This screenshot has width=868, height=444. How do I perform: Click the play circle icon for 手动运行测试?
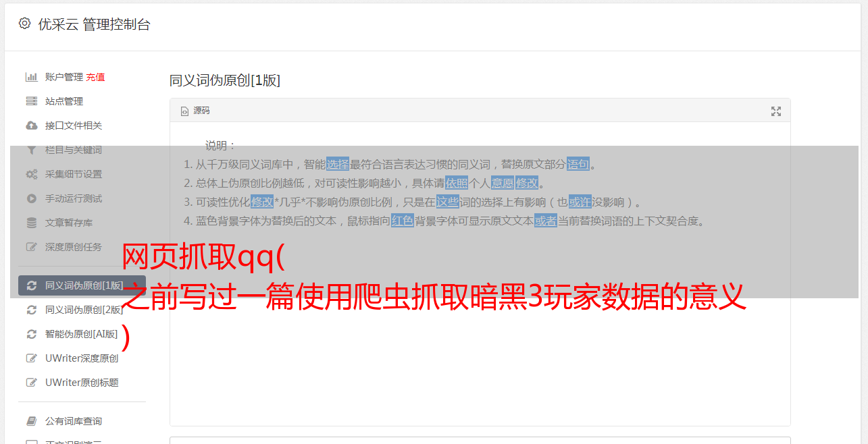(31, 198)
